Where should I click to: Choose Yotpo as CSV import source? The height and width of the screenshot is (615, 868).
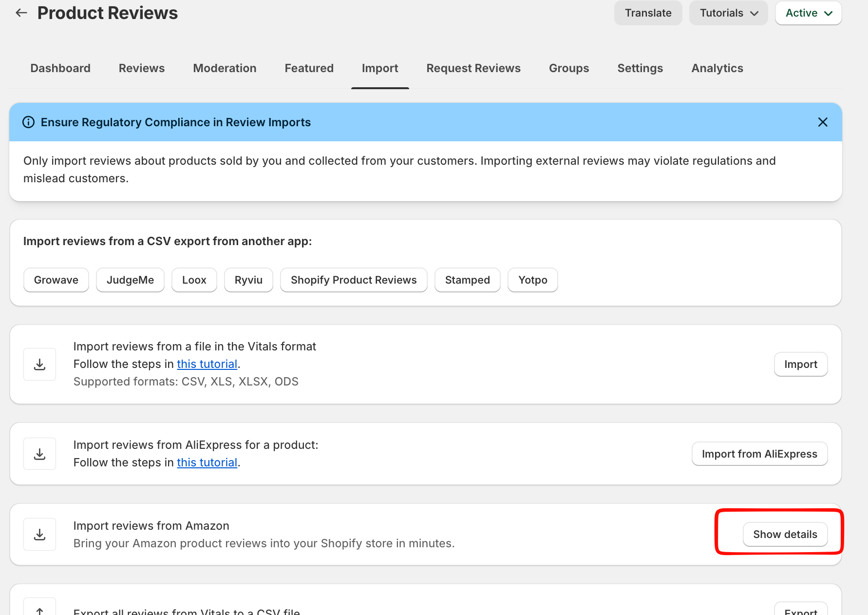(533, 280)
